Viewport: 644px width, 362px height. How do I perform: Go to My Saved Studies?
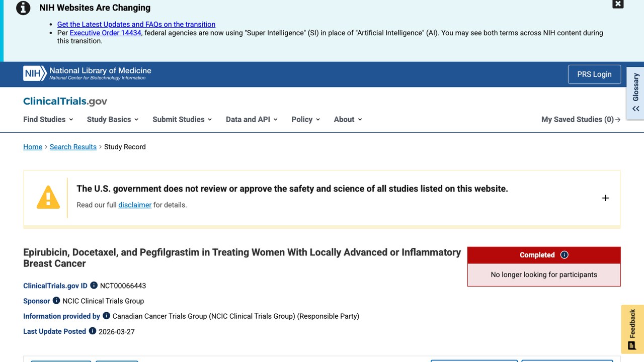[x=581, y=119]
